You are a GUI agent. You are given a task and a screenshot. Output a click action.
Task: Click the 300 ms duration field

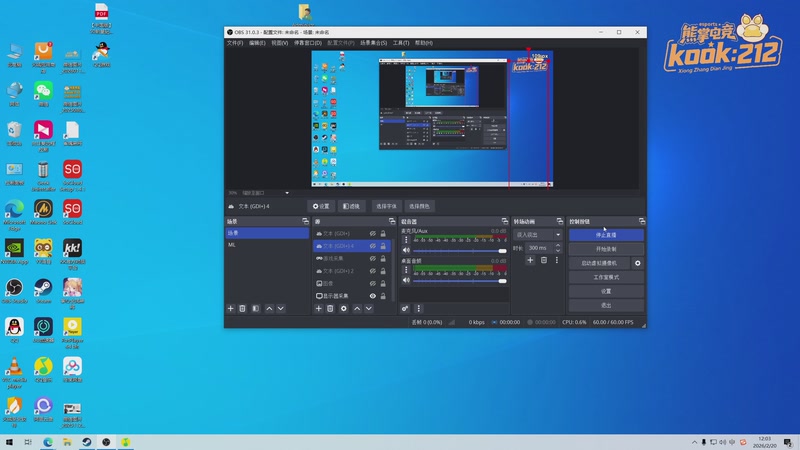click(x=539, y=248)
